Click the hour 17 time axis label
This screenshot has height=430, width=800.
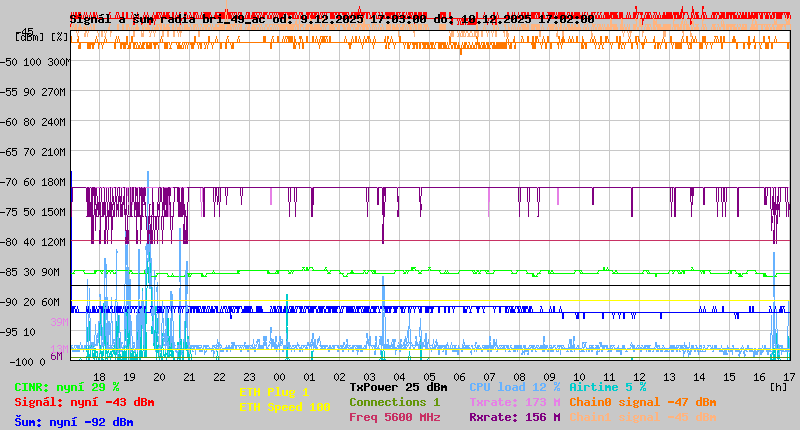[789, 377]
